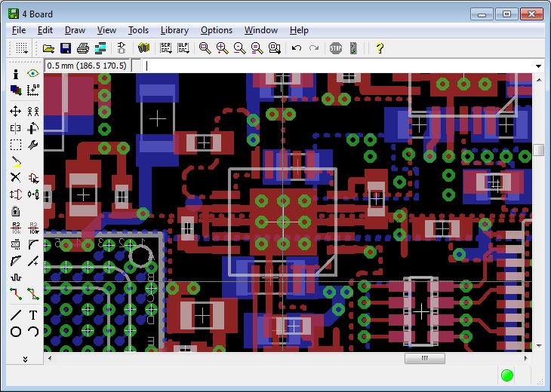551x392 pixels.
Task: Select the Group selection tool
Action: click(15, 145)
